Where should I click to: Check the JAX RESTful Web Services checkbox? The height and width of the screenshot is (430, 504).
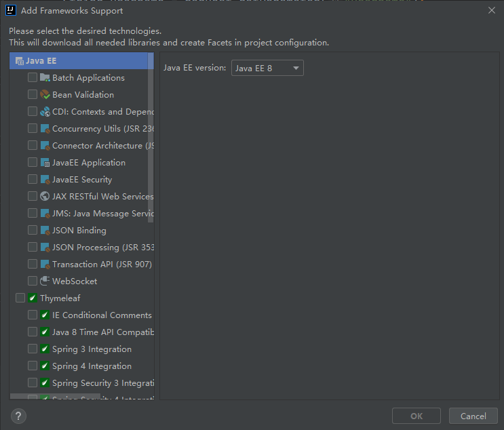[33, 197]
